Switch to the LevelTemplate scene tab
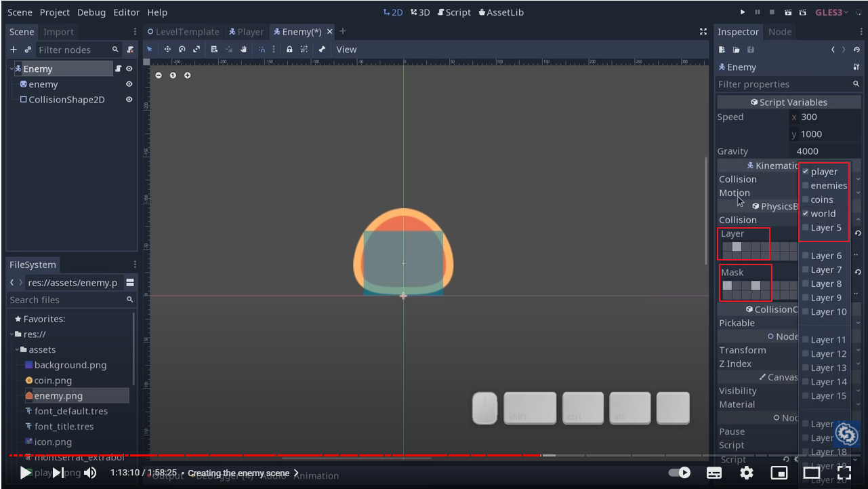The image size is (868, 489). pyautogui.click(x=184, y=32)
